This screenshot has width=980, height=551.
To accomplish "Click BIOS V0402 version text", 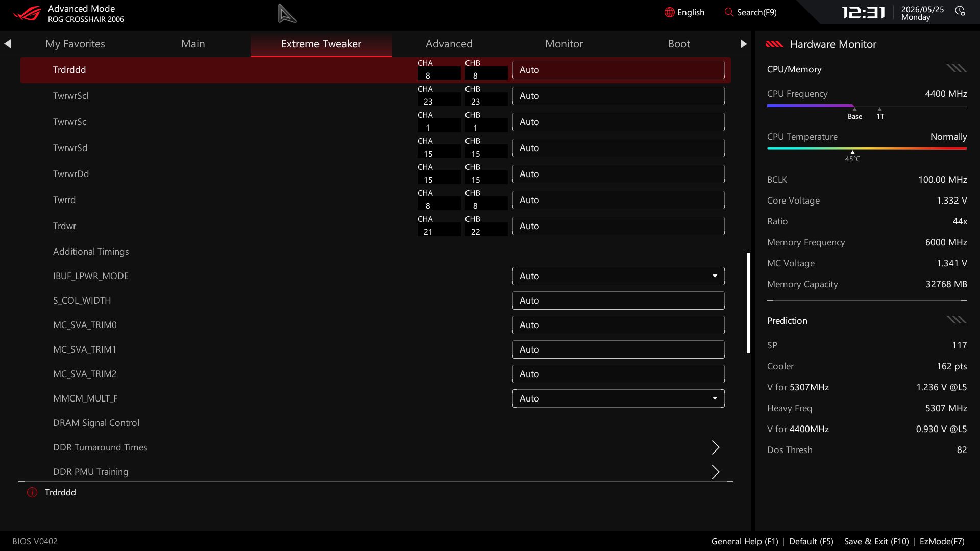I will coord(35,541).
